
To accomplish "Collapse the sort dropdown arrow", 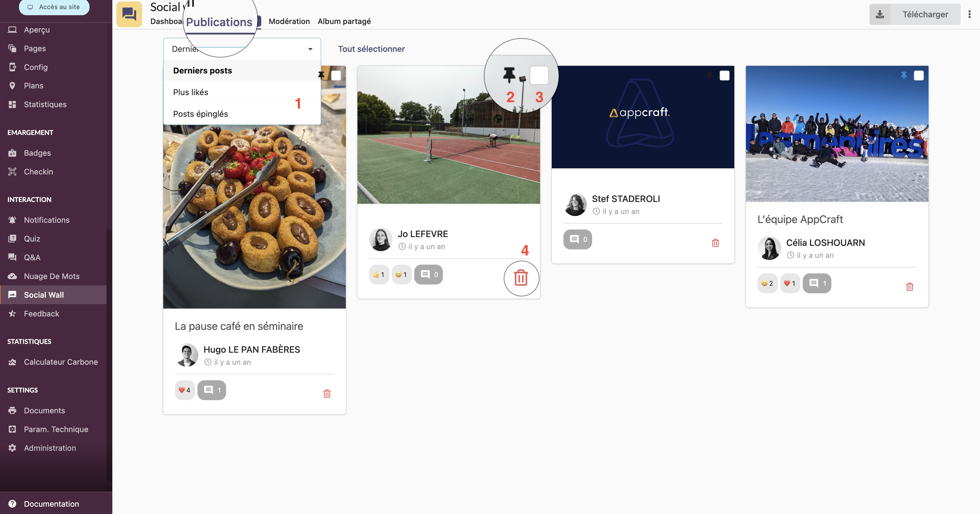I will pos(310,49).
